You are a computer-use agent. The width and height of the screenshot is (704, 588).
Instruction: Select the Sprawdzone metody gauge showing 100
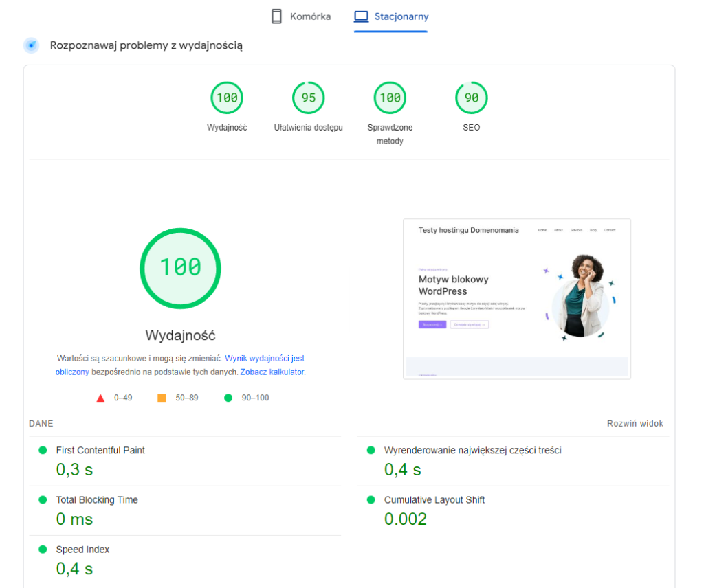tap(390, 98)
